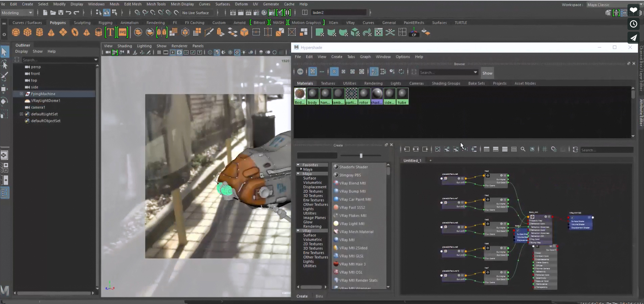The height and width of the screenshot is (304, 644).
Task: Select the Paint tool in the left toolbox
Action: [5, 76]
